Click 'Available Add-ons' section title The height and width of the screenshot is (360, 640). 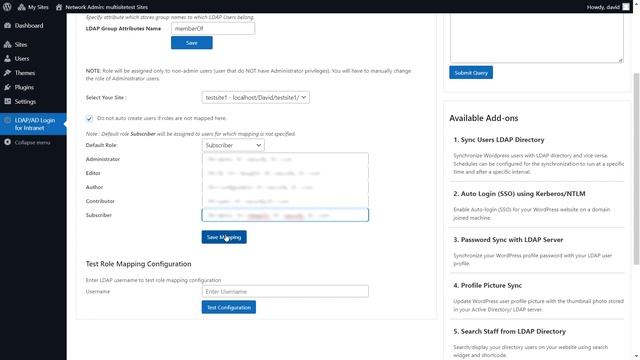click(x=484, y=118)
